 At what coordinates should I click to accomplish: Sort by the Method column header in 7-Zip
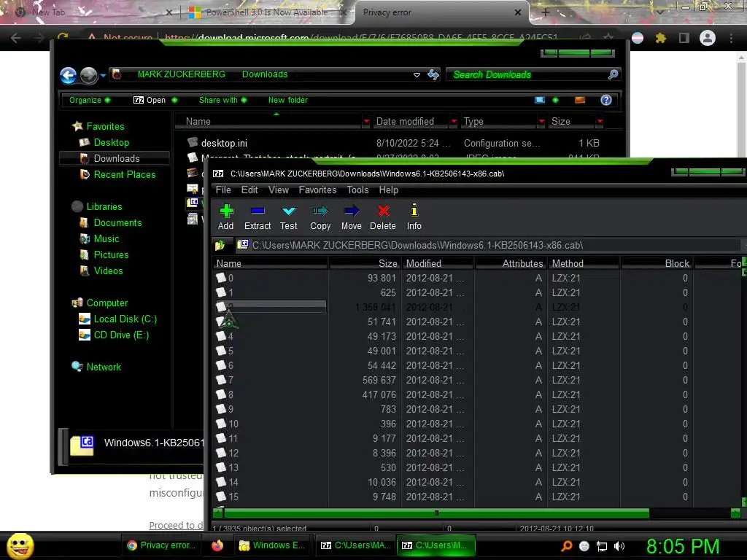(584, 263)
